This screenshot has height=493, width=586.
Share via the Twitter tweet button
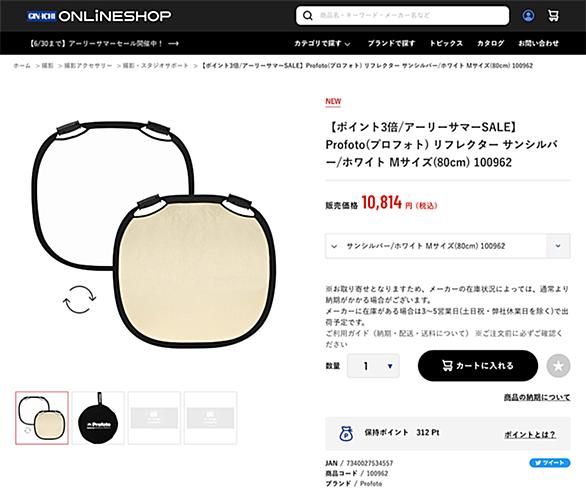point(550,463)
